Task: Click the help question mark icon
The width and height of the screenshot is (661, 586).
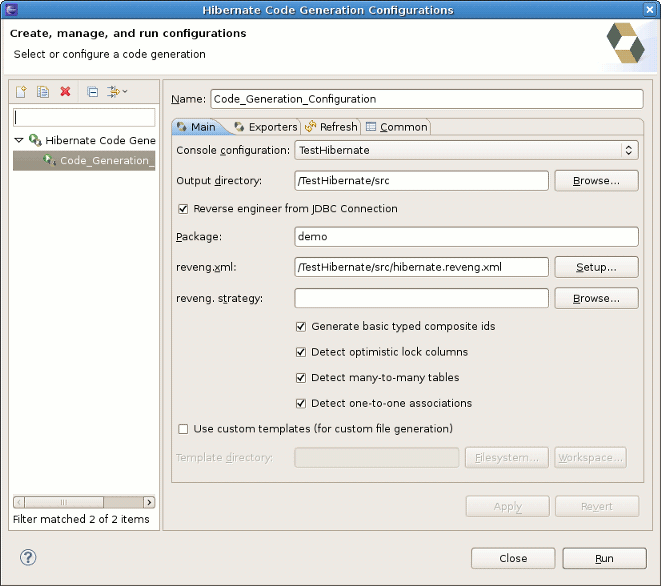Action: [28, 558]
